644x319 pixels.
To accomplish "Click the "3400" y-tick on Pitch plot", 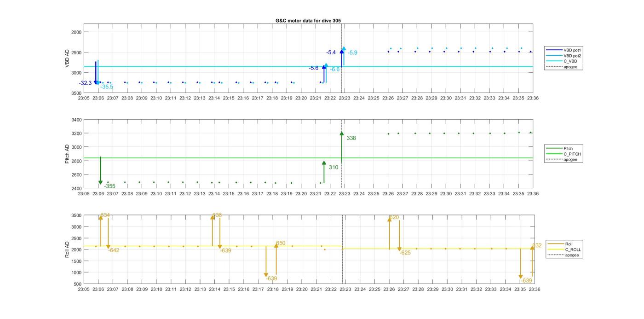I will point(76,120).
